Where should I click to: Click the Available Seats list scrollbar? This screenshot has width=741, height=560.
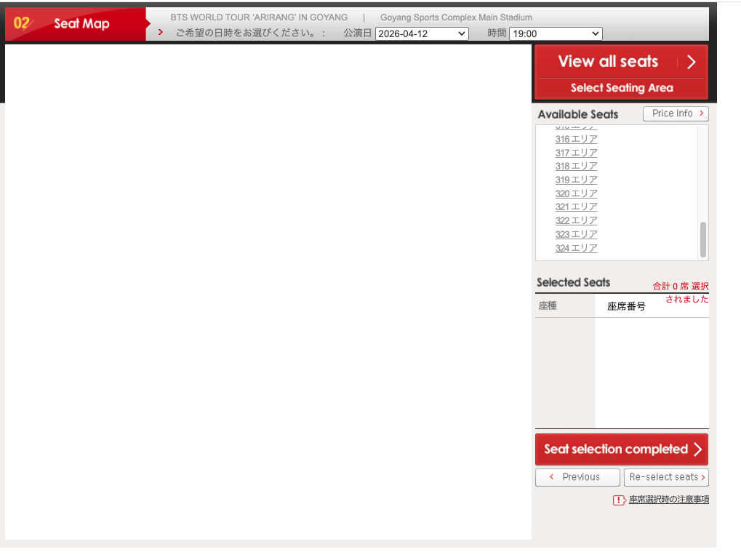coord(703,239)
